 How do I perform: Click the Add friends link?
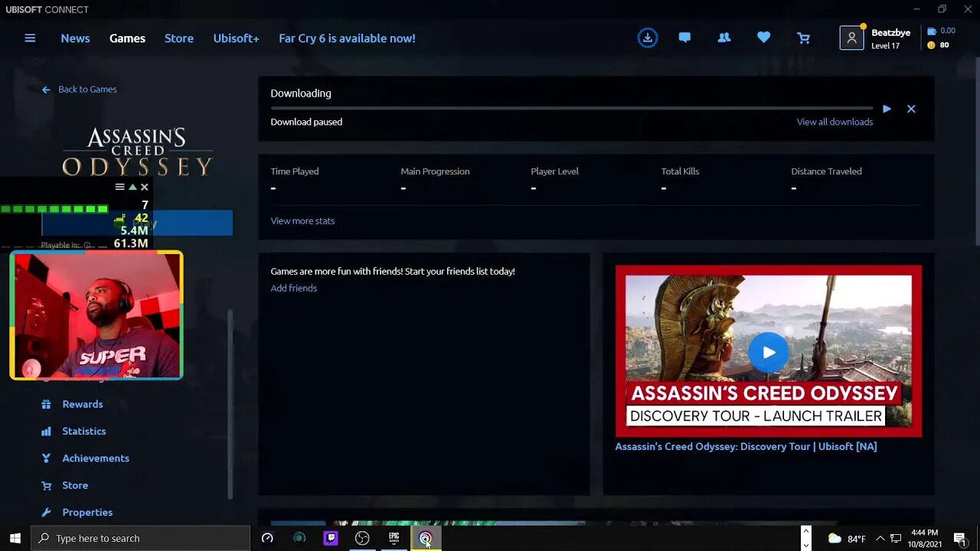point(293,288)
